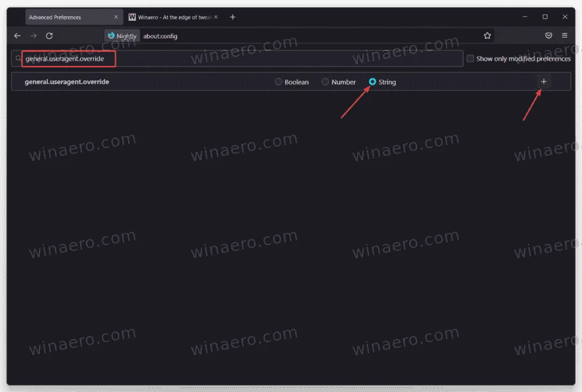Viewport: 582px width, 392px height.
Task: Add the preference with the plus button
Action: pyautogui.click(x=543, y=82)
